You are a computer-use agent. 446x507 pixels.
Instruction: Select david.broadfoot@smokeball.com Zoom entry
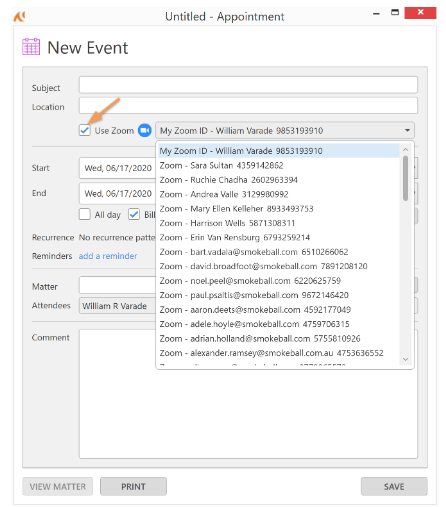279,266
